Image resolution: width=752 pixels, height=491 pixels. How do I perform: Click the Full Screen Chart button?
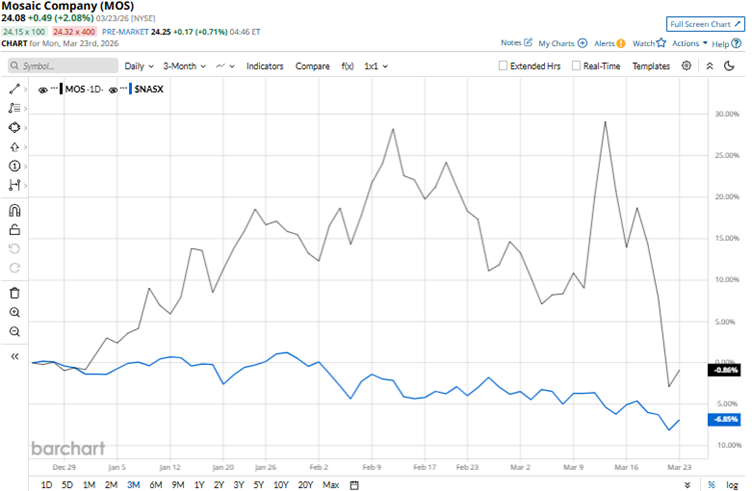coord(705,24)
